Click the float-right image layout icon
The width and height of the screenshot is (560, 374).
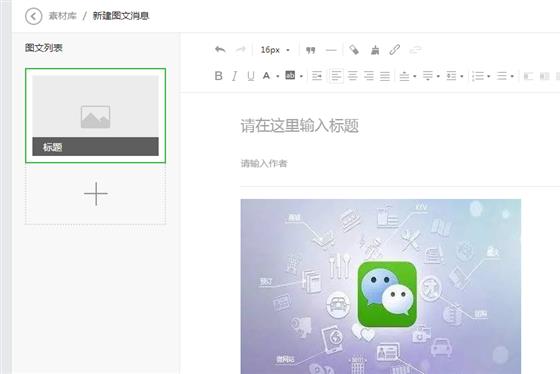[x=544, y=76]
